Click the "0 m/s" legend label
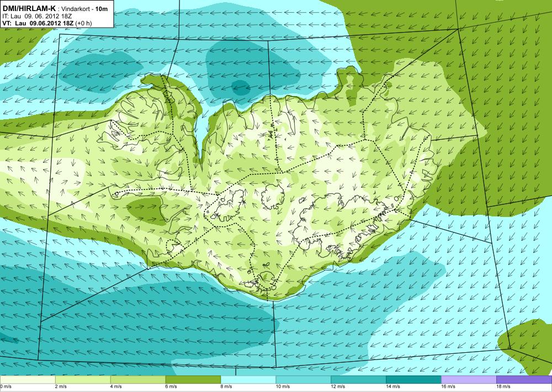 pos(6,386)
